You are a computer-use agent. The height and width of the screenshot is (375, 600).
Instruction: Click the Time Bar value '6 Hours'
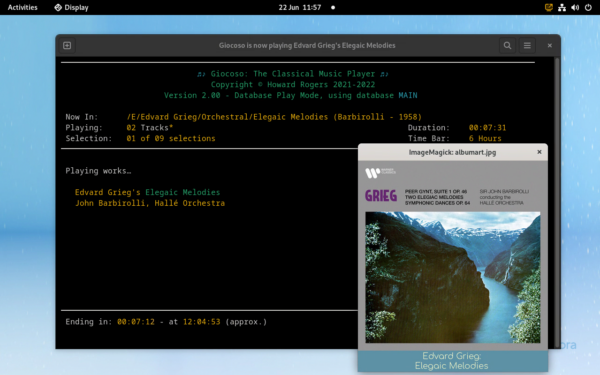[x=485, y=138]
